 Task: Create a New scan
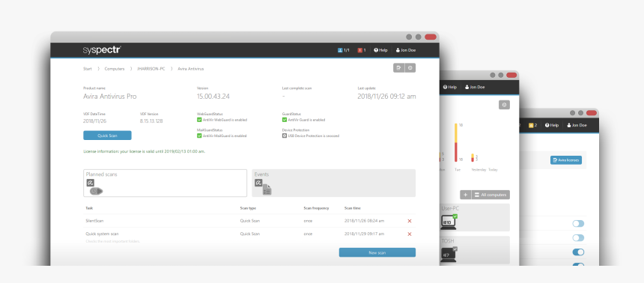tap(377, 252)
